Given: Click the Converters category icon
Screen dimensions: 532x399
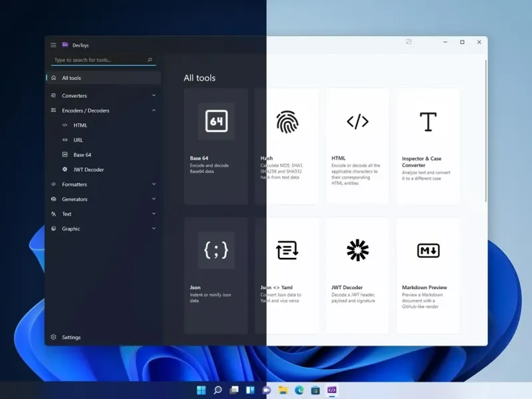Looking at the screenshot, I should [54, 96].
